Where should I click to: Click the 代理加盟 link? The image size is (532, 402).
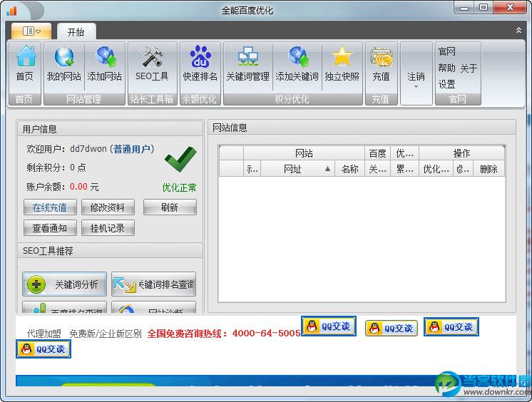click(44, 334)
